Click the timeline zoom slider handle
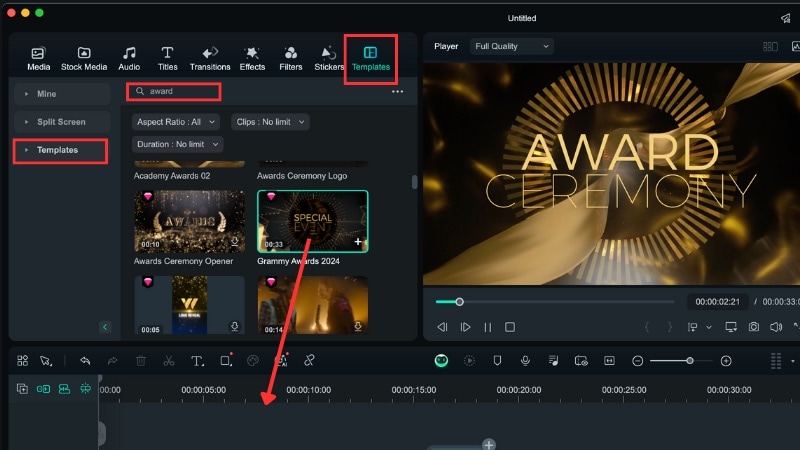Viewport: 800px width, 450px height. pos(690,361)
